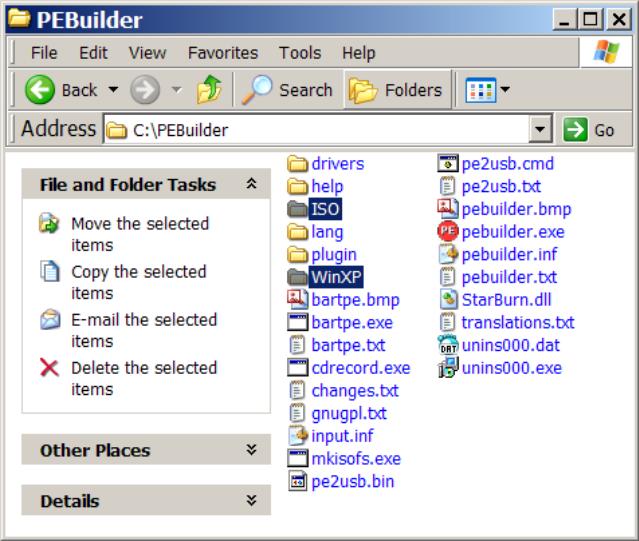Click the greyed-out Forward arrow button
639x541 pixels.
pyautogui.click(x=145, y=90)
